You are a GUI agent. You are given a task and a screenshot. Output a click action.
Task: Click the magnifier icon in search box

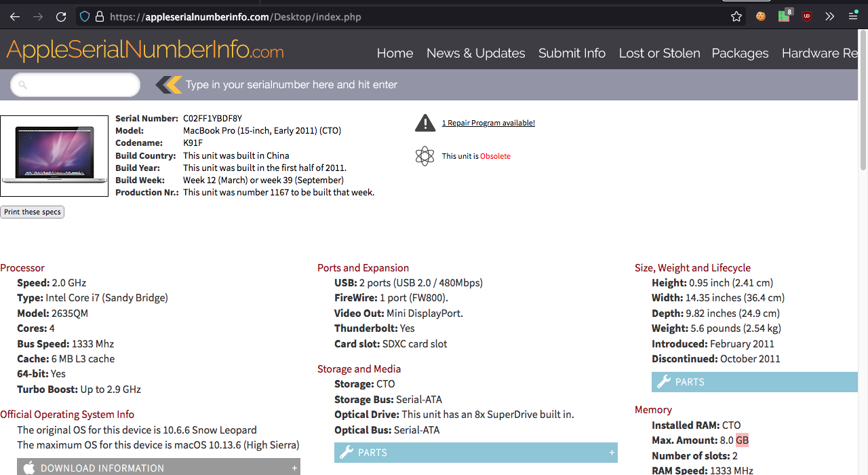(22, 85)
